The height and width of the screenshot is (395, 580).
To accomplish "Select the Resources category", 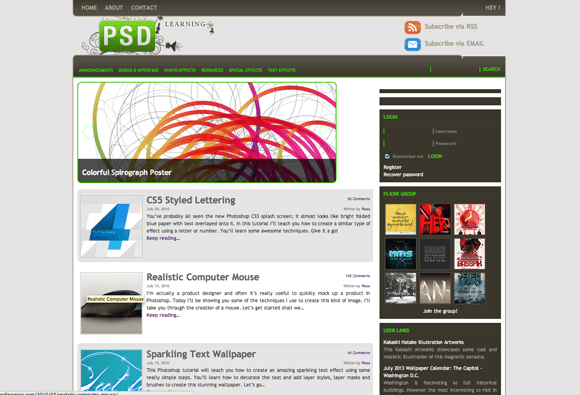I will click(212, 70).
